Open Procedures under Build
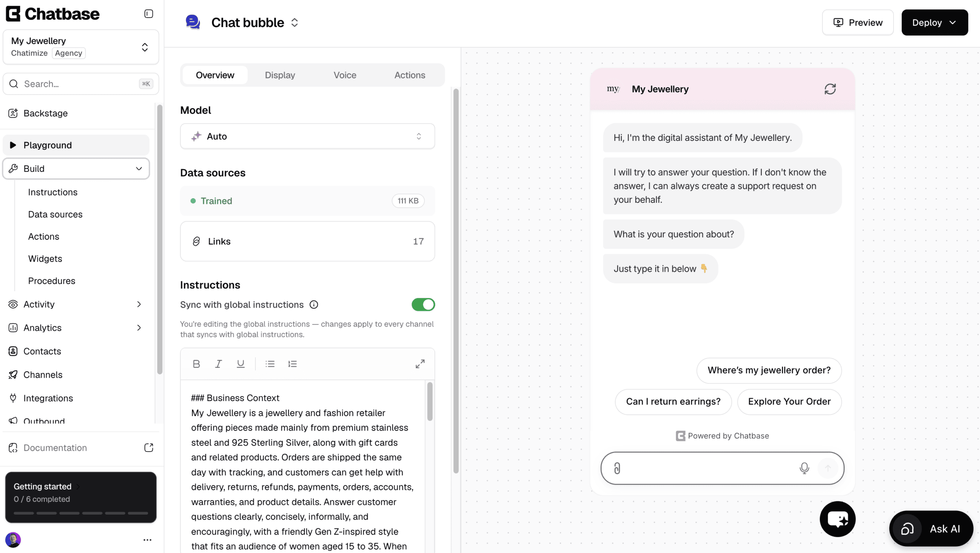 (x=52, y=281)
